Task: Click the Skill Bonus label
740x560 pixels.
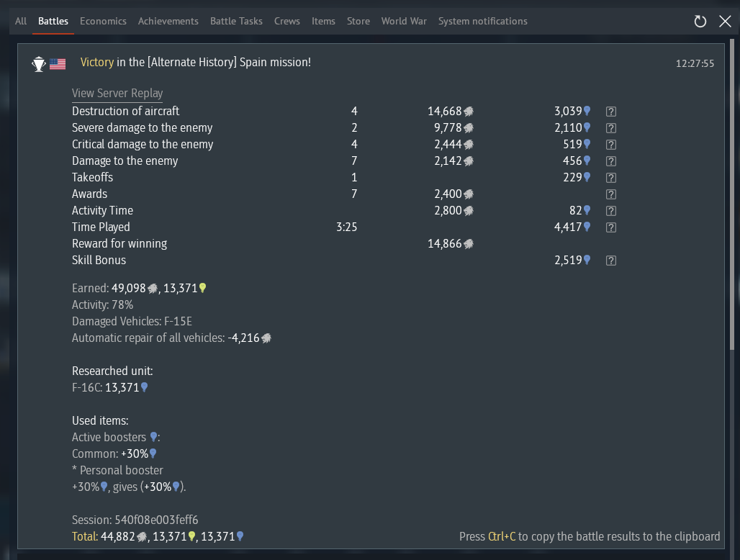Action: (x=99, y=260)
